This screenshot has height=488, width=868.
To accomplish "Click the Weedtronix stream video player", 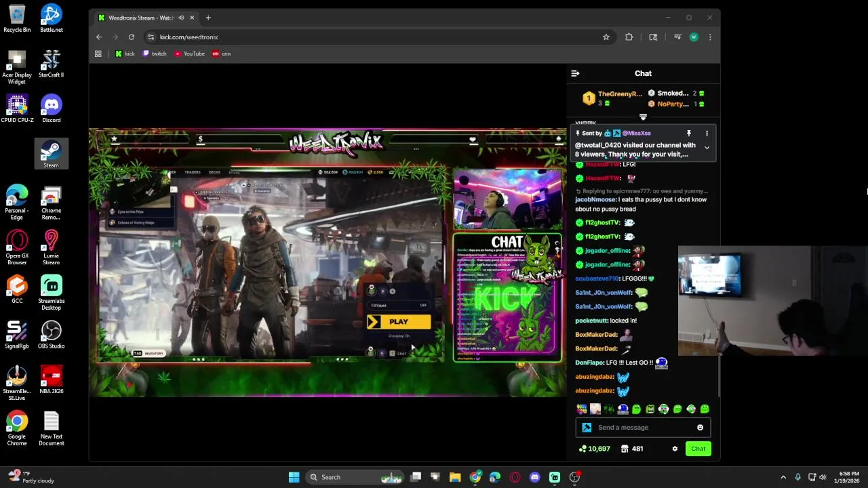I will click(328, 262).
